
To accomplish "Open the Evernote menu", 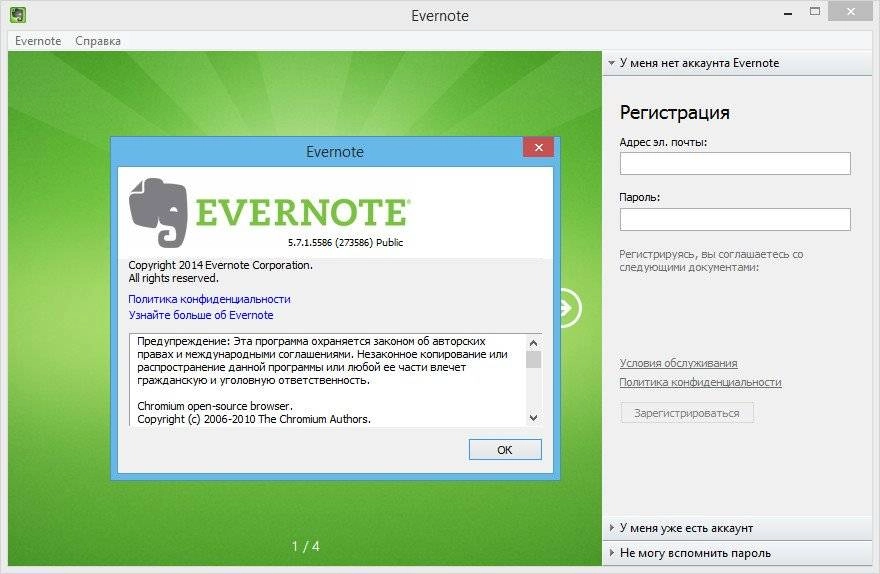I will tap(38, 41).
